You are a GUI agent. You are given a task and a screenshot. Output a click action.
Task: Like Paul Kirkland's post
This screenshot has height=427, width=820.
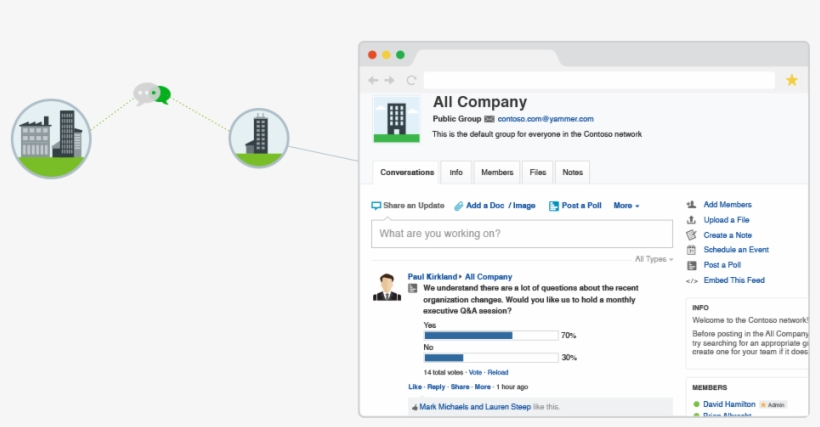415,387
